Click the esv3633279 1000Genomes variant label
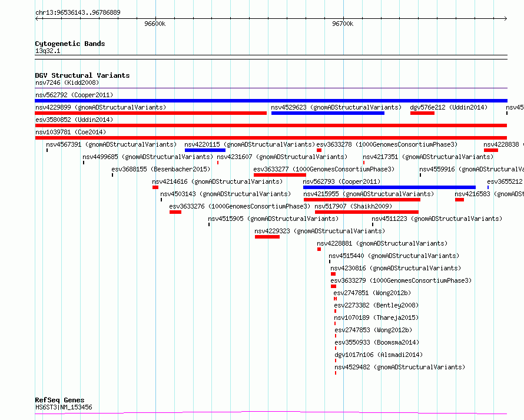Viewport: 524px width, 420px height. coord(401,280)
